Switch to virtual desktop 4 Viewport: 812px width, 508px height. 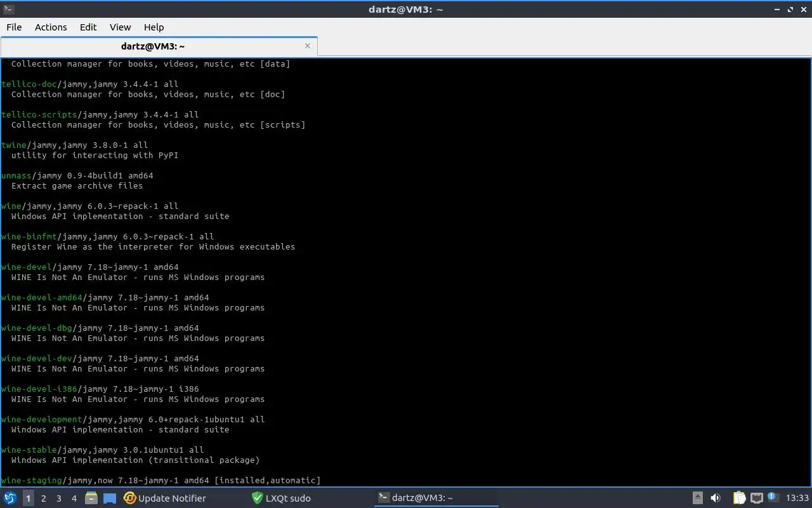click(x=74, y=498)
